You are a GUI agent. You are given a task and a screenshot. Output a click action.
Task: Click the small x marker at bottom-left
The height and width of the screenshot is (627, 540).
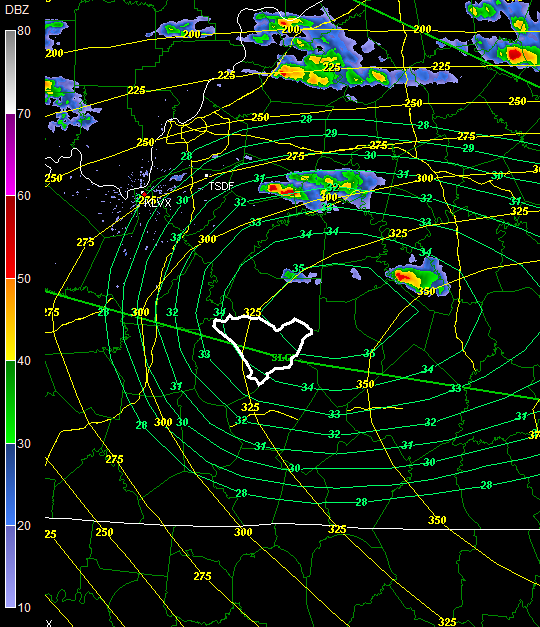(x=49, y=623)
